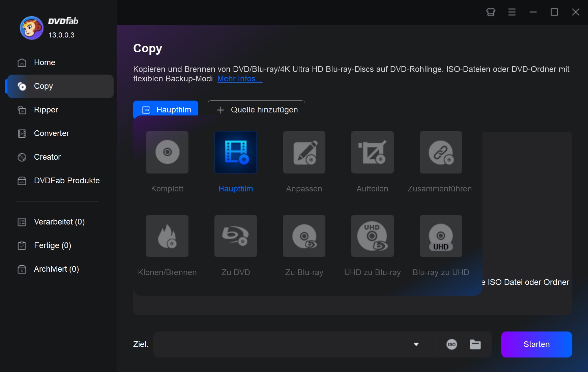Open the hamburger menu in title bar

pos(512,12)
